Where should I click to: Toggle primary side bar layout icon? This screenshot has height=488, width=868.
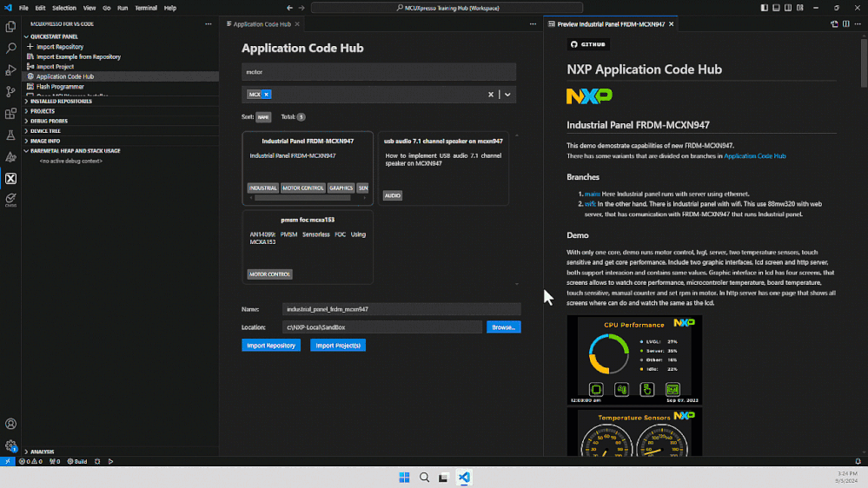[764, 8]
